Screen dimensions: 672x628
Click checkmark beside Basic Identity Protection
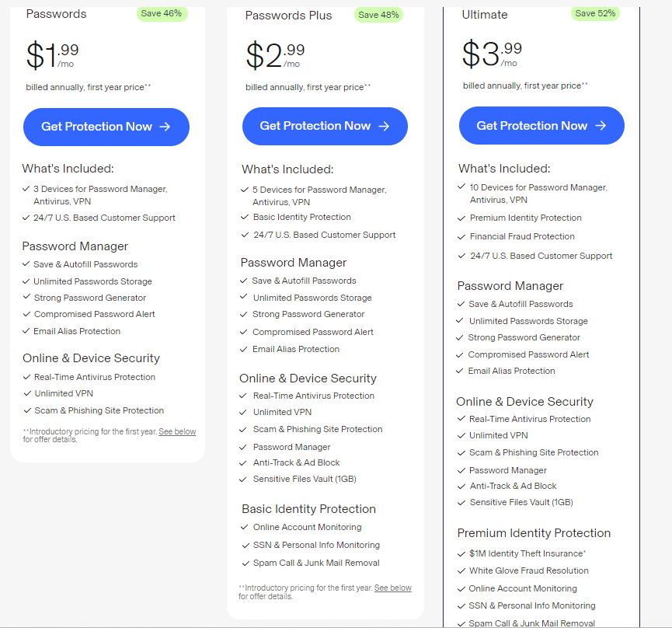[245, 218]
